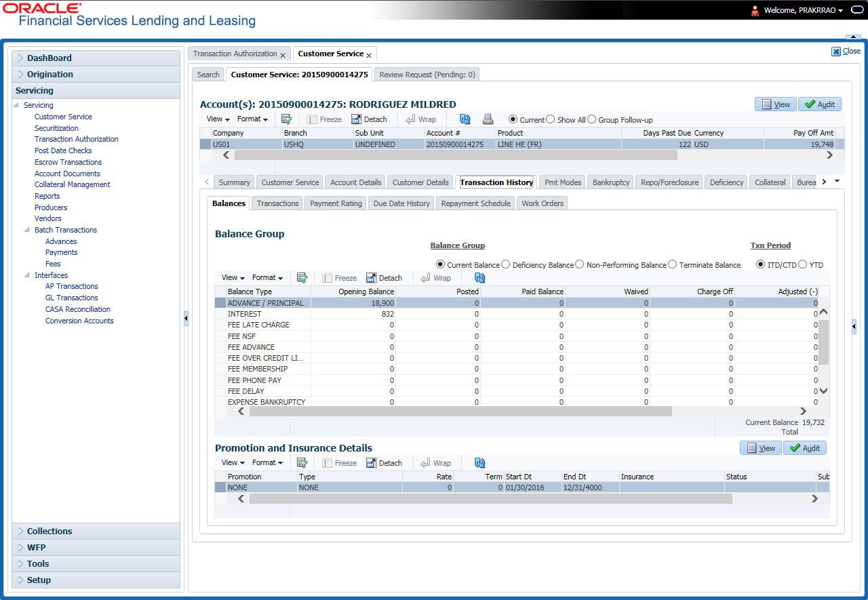This screenshot has height=600, width=868.
Task: Open the PRAKRRAO user welcome menu
Action: (x=802, y=10)
